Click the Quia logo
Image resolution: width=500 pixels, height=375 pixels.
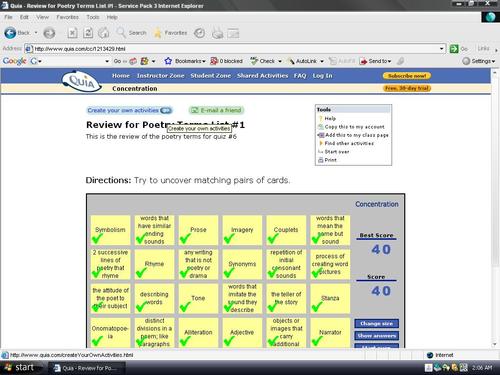(82, 81)
